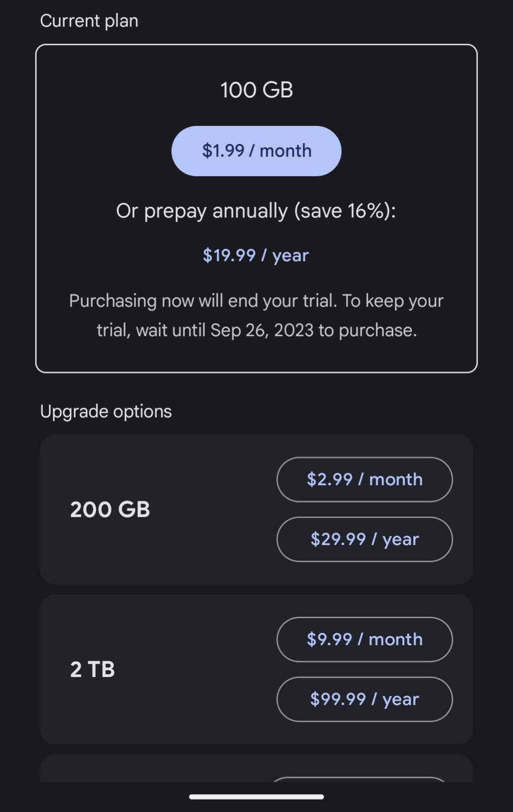Viewport: 513px width, 812px height.
Task: Tap the trial expiration notice text
Action: pyautogui.click(x=256, y=315)
